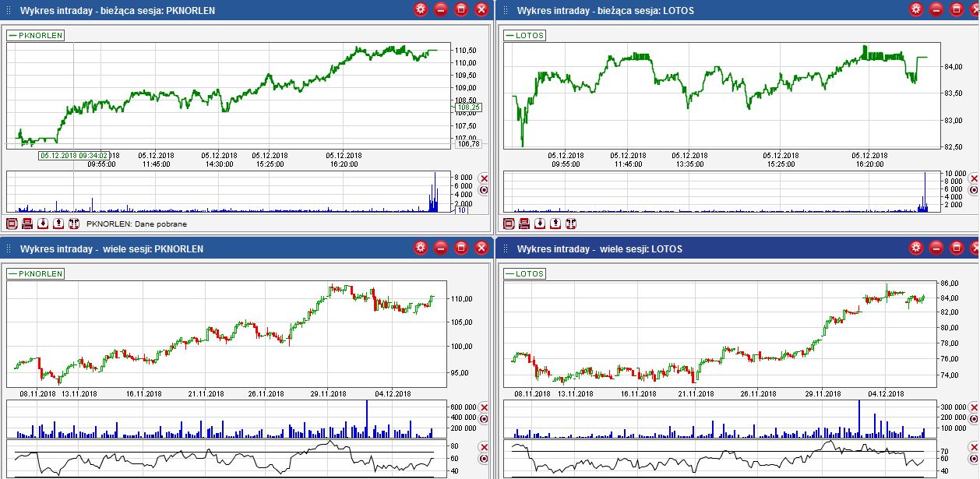Maximize the LOTOS bieżąca sesja chart window

[957, 10]
